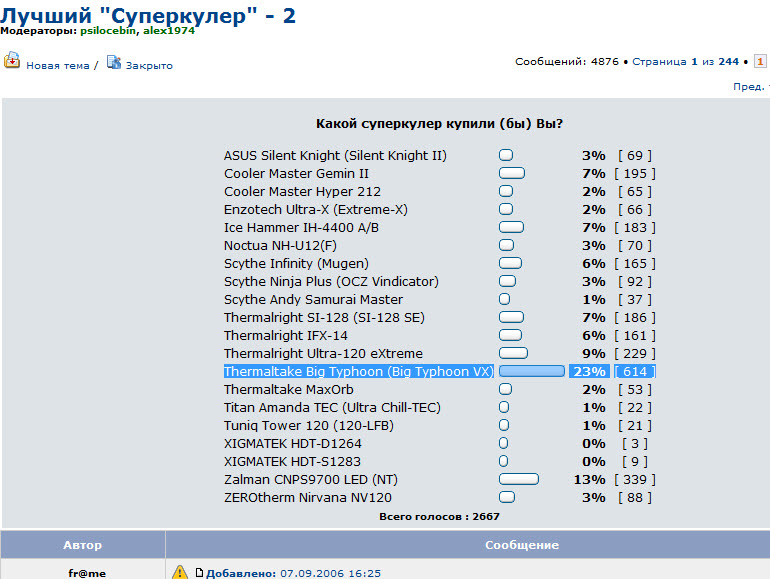Click Ice Hammer IH-4400 A/B option text

(x=302, y=227)
